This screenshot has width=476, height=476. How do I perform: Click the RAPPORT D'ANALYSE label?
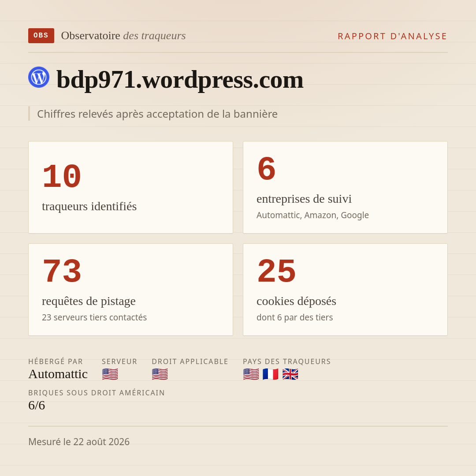(x=393, y=36)
